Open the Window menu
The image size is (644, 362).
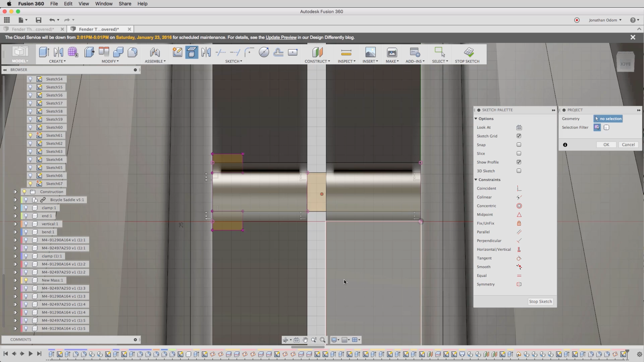tap(104, 4)
